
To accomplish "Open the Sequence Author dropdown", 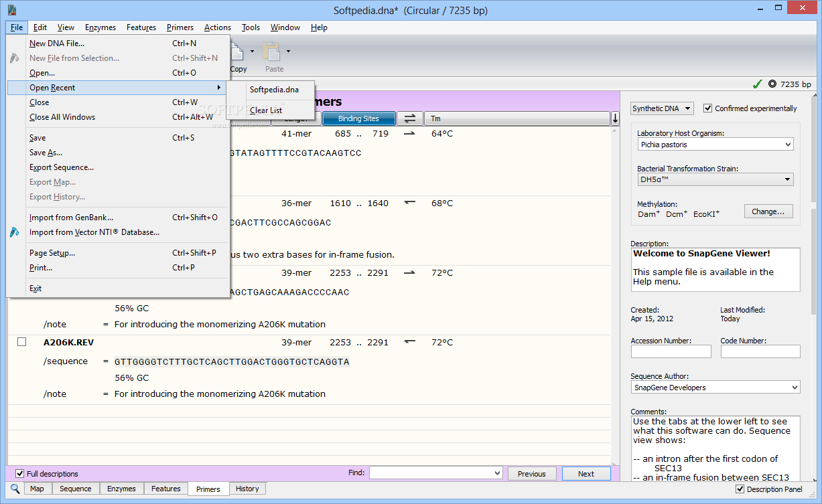I will pyautogui.click(x=715, y=388).
